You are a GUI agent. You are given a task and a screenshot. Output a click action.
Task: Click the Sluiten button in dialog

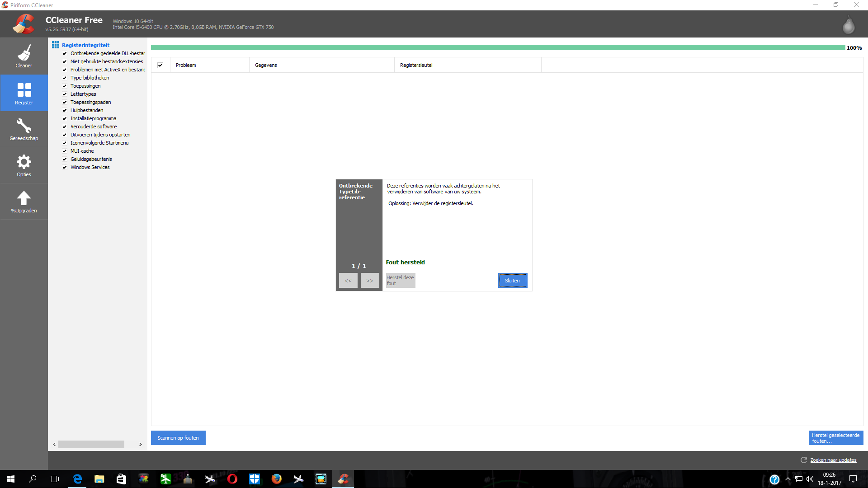pyautogui.click(x=513, y=281)
